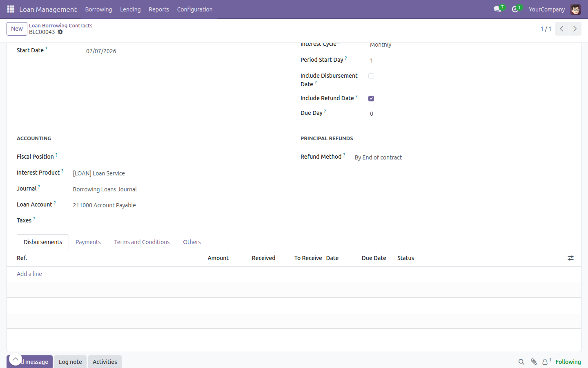Show help tooltip for Journal
This screenshot has width=588, height=368.
click(x=39, y=186)
